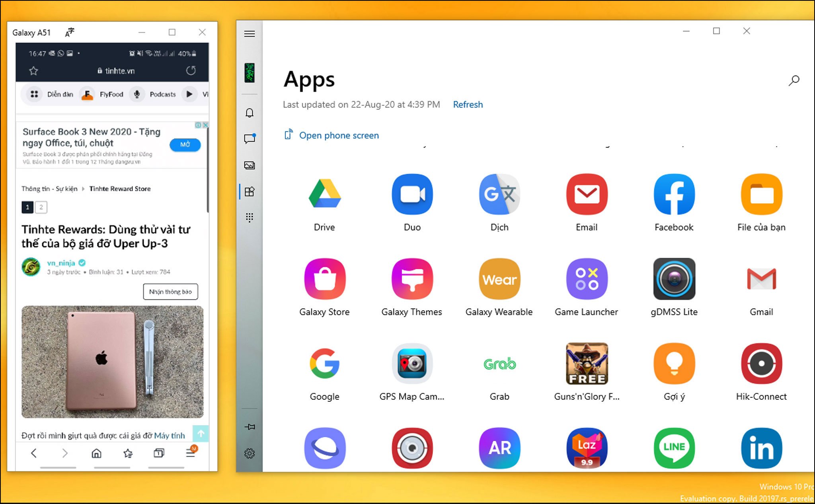
Task: Launch gDMSS Lite app
Action: pyautogui.click(x=674, y=279)
